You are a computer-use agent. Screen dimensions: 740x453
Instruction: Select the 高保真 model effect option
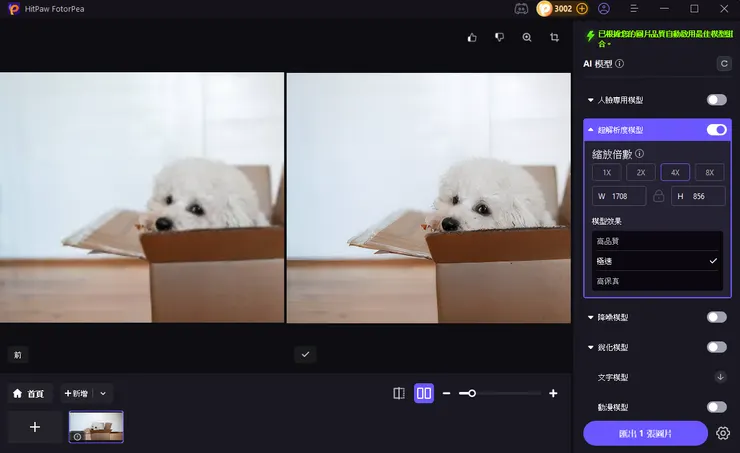657,281
